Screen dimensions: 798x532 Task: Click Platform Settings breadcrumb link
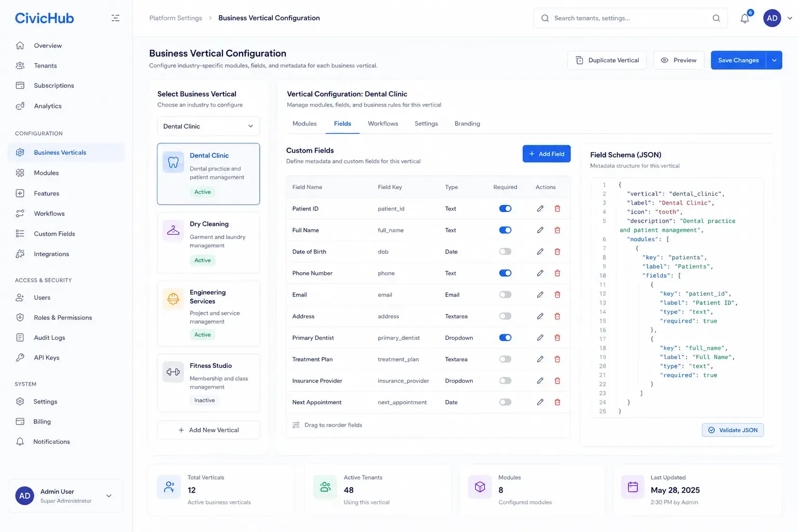pos(176,18)
